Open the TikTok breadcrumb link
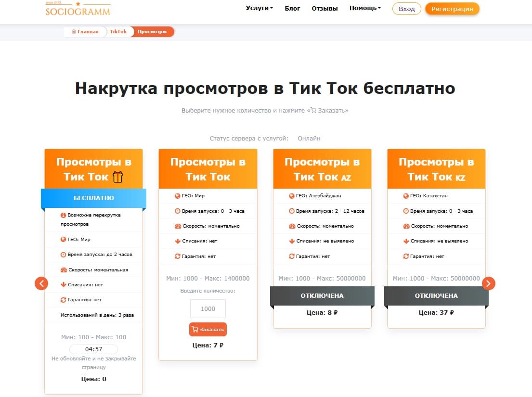 point(118,32)
